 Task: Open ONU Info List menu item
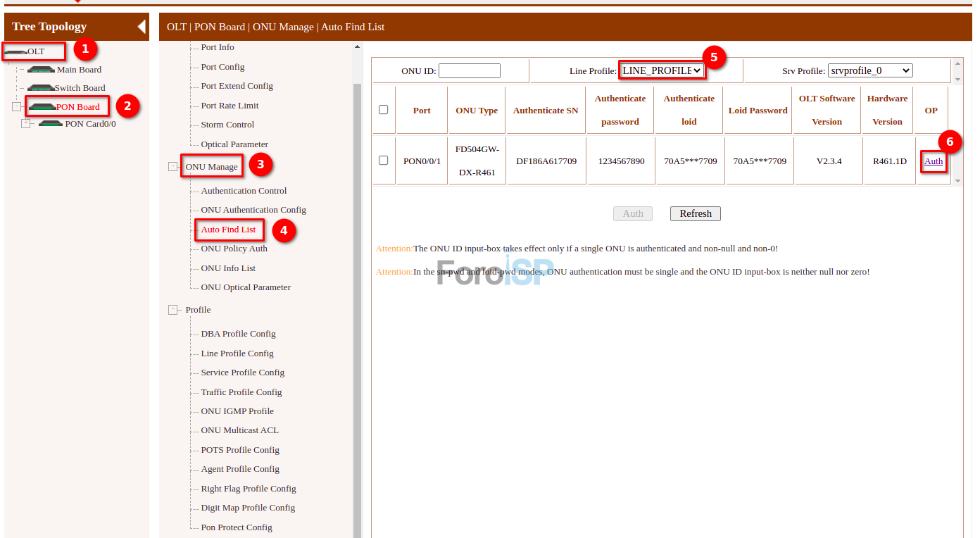[228, 268]
